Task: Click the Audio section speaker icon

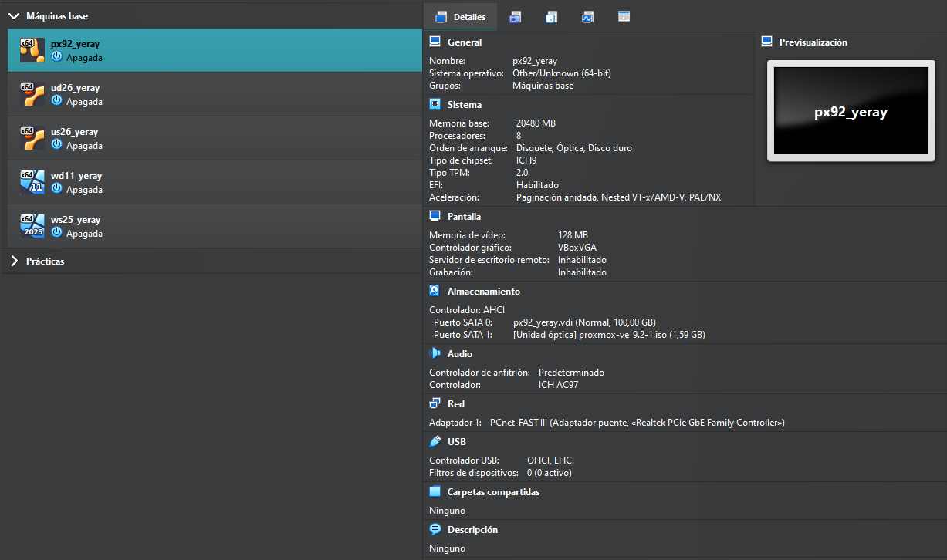Action: [435, 353]
